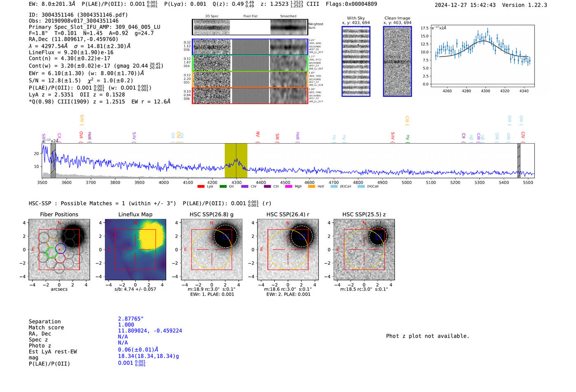Open the Clean Image thumbnail
The width and height of the screenshot is (576, 392).
point(397,61)
